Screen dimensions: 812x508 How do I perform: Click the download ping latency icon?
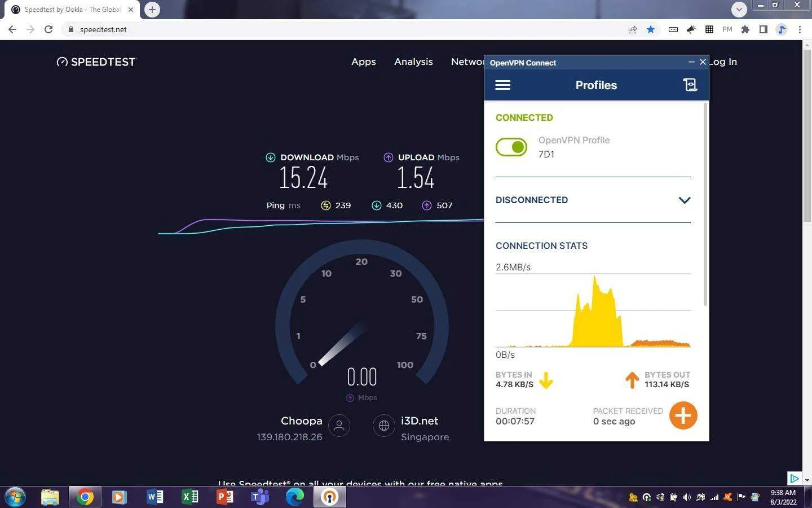(377, 205)
